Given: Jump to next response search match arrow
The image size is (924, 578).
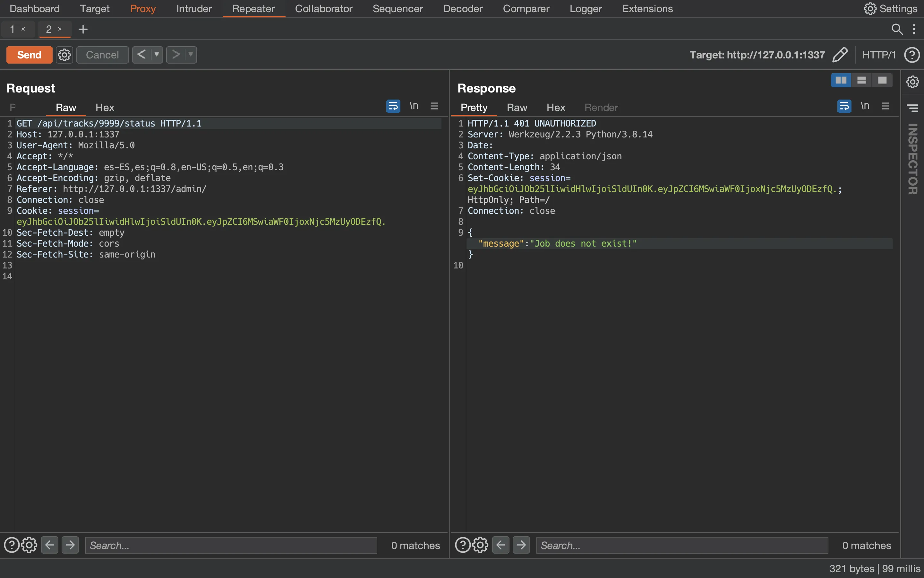Looking at the screenshot, I should (x=521, y=545).
